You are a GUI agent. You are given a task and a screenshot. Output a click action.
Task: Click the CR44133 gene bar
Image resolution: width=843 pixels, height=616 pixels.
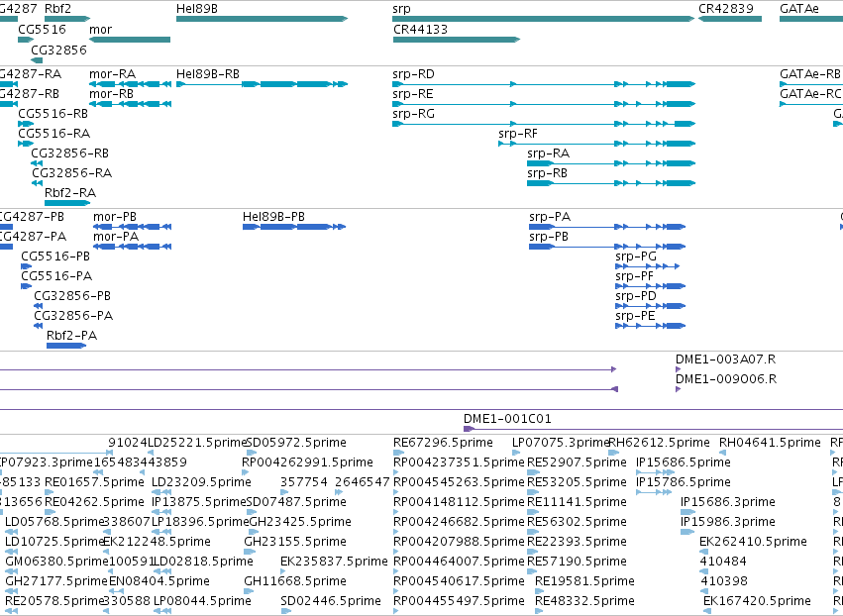click(457, 40)
